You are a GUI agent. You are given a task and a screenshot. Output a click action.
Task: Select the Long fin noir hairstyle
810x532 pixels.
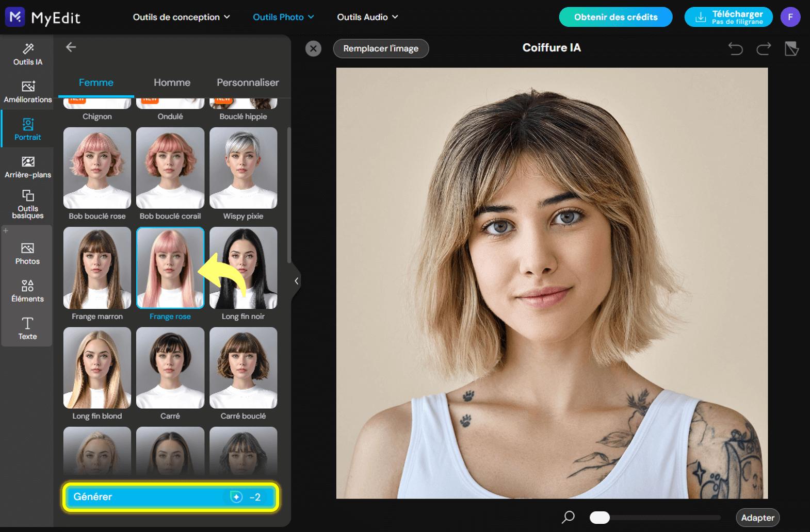coord(243,268)
